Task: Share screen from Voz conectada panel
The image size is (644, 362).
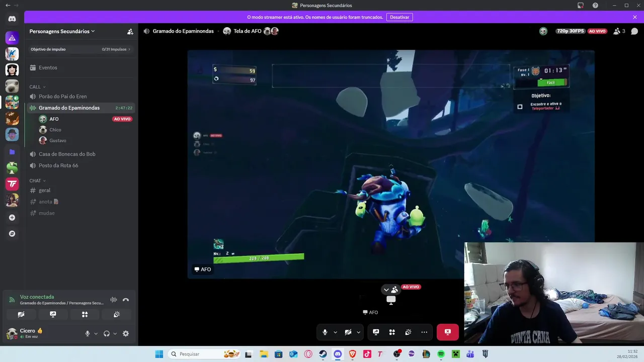Action: (53, 314)
